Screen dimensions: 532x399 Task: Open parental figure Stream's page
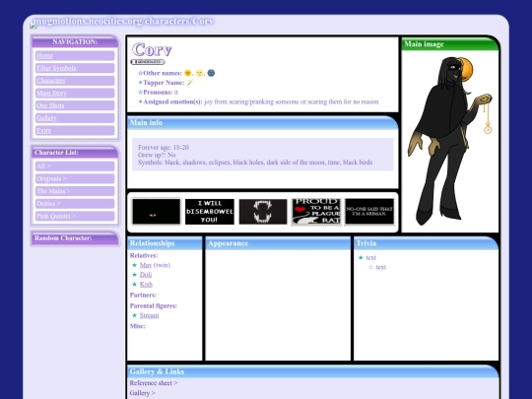(149, 315)
